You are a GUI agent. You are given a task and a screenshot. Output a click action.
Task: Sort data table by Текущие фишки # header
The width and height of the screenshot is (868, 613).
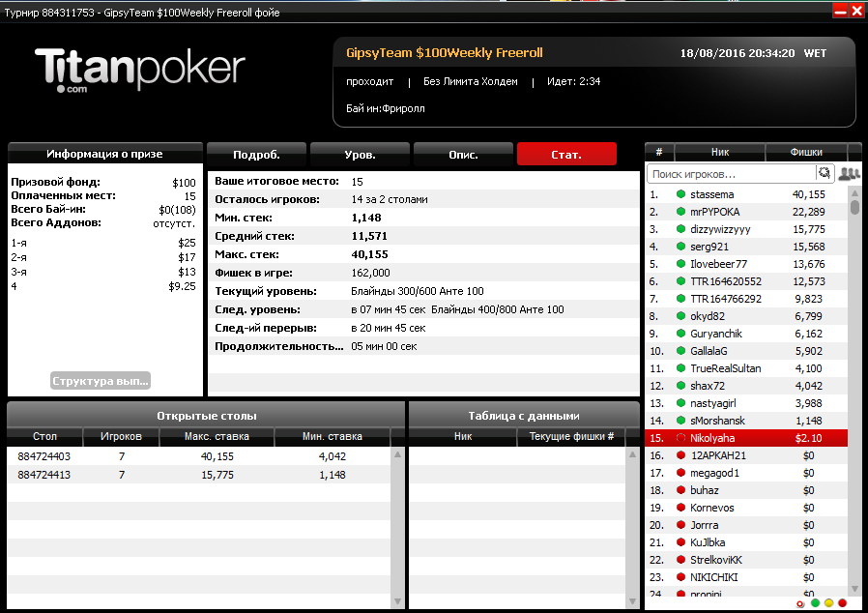(571, 436)
